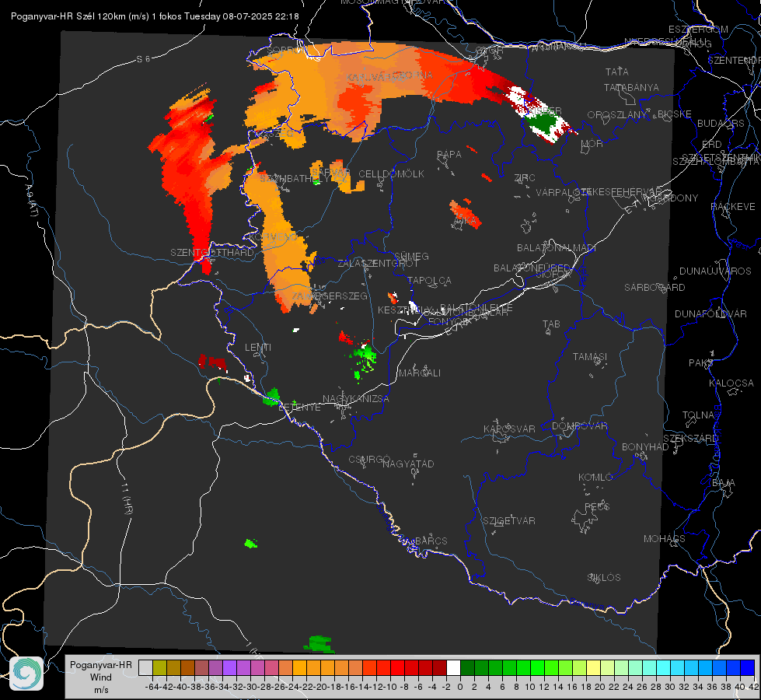Screen dimensions: 761x700
Task: Click the SZENTGOTTHARD city label
Action: [x=212, y=253]
